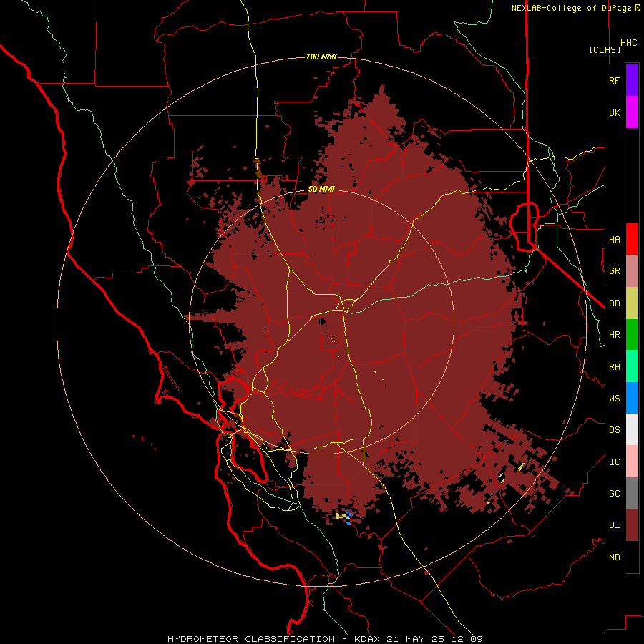
Task: Click the HA red legend swatch
Action: coord(632,239)
